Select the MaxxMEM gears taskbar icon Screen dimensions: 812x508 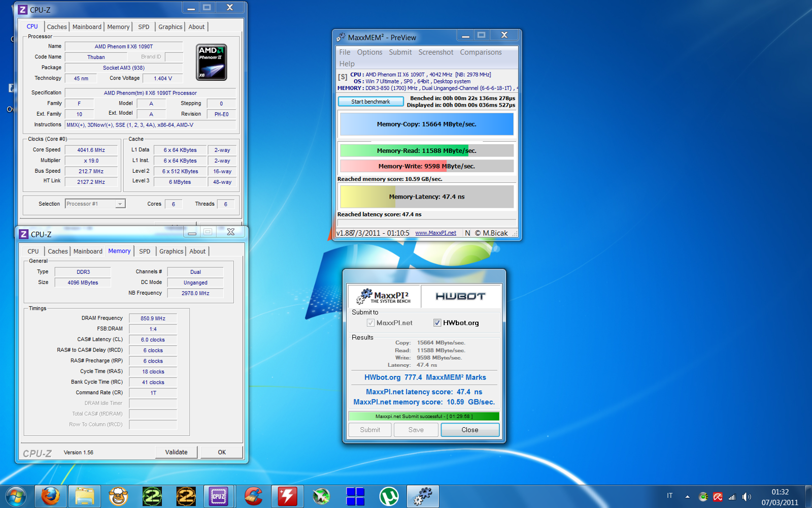coord(423,496)
